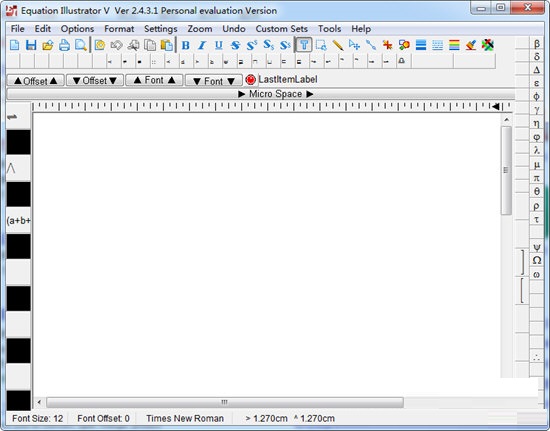The image size is (550, 431).
Task: Open the Help menu
Action: coord(361,29)
